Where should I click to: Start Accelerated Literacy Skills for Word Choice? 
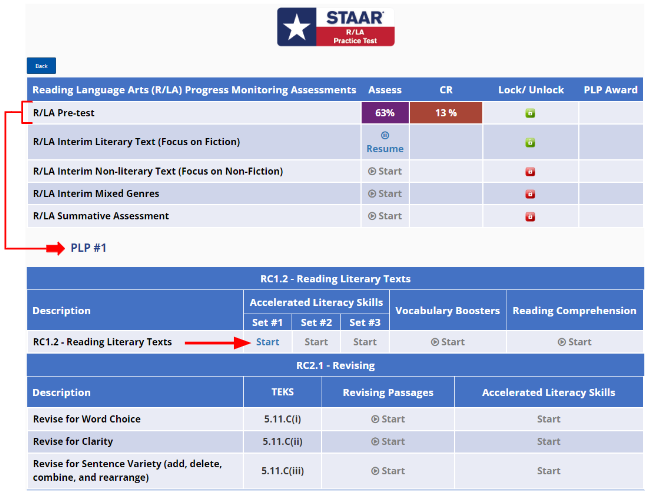[x=548, y=419]
